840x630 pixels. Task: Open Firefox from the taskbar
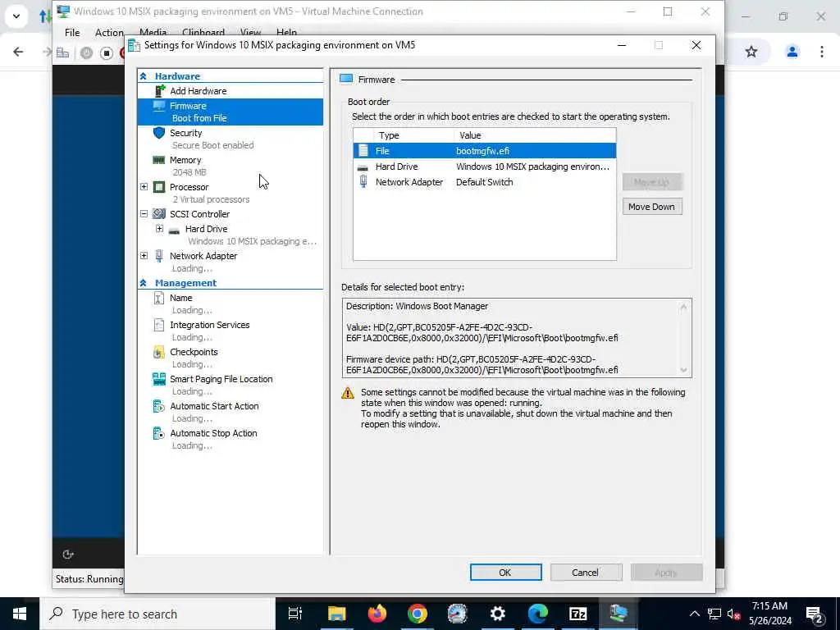(x=377, y=614)
